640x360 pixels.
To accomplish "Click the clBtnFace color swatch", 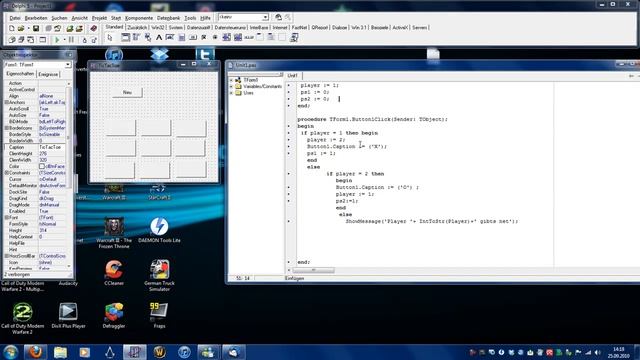I will pos(42,167).
